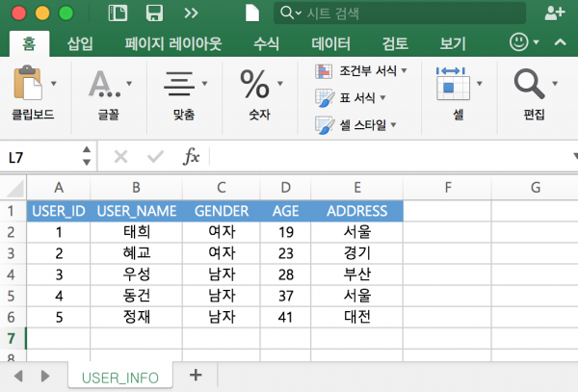Click the 맞춤 alignment icon
Screen dimensions: 578x392
(179, 84)
